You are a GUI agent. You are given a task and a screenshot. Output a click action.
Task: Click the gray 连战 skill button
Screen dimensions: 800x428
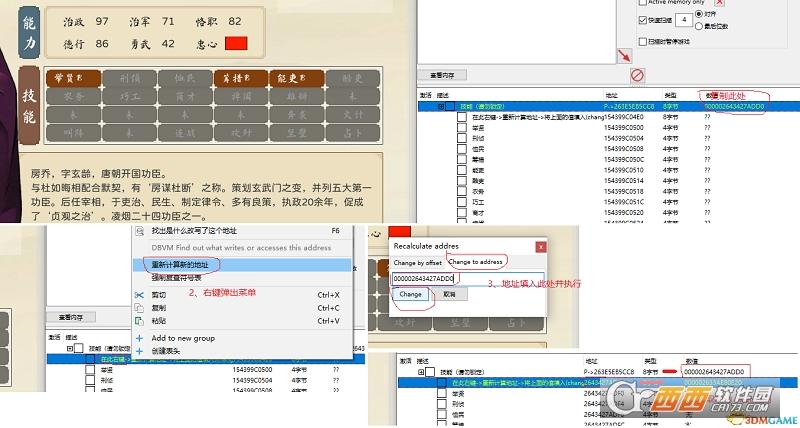pyautogui.click(x=185, y=133)
